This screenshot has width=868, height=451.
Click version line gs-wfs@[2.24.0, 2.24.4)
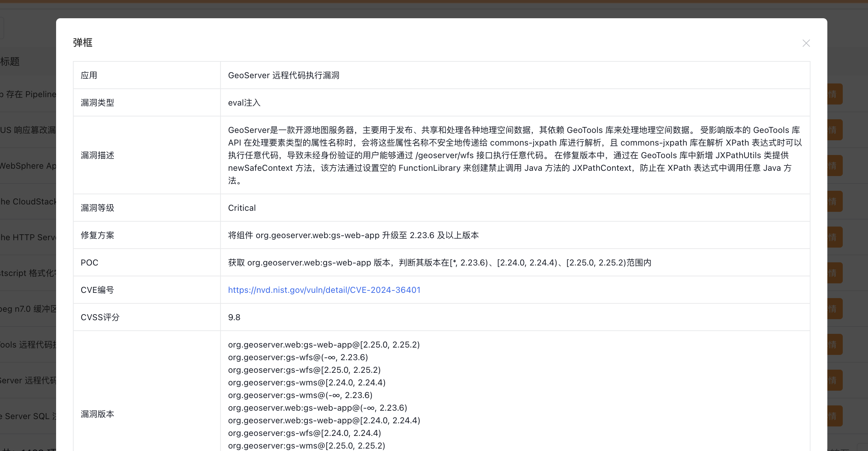pos(305,433)
